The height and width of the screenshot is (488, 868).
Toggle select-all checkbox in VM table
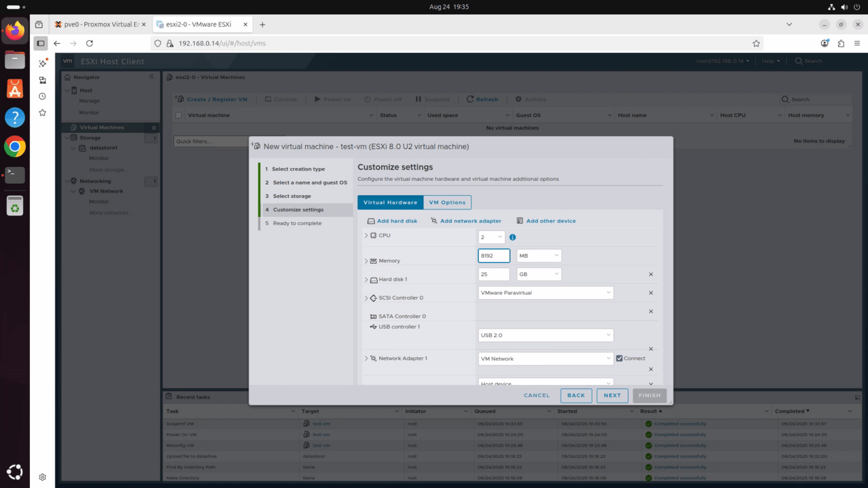click(x=179, y=115)
